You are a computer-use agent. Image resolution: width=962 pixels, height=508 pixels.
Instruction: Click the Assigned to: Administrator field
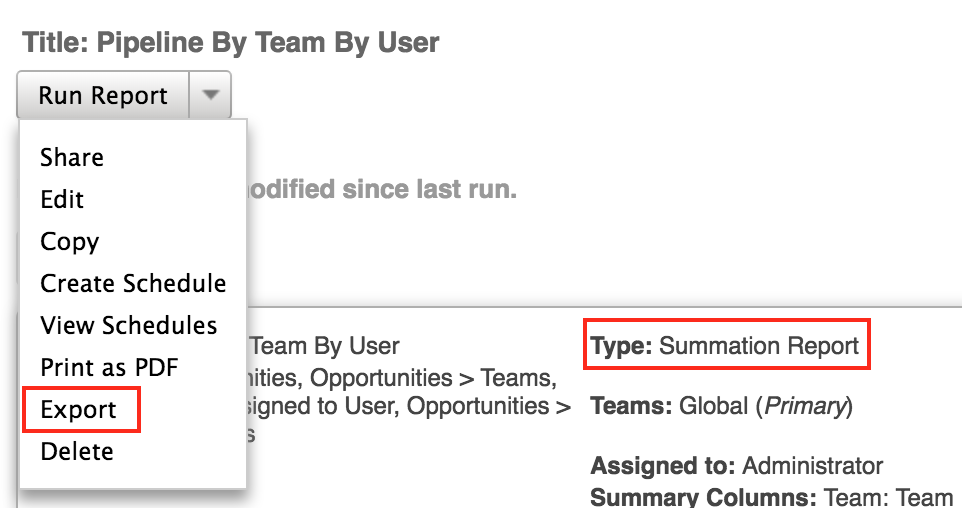click(x=737, y=466)
